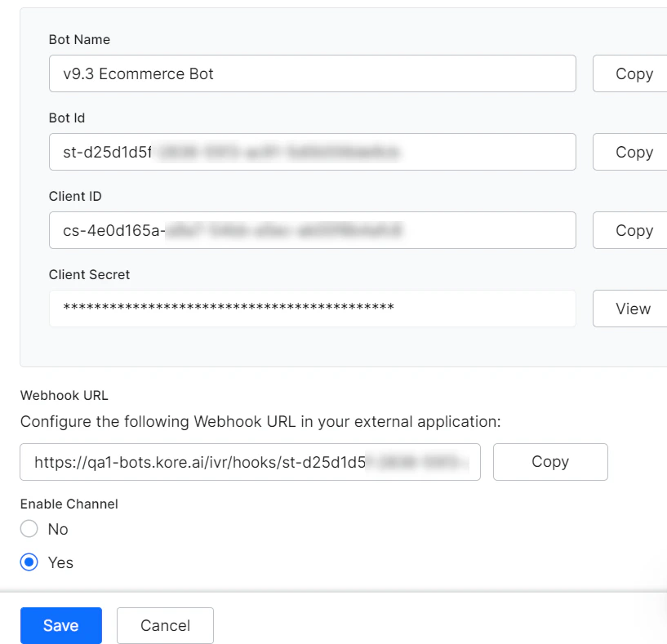The height and width of the screenshot is (644, 667).
Task: Copy the Webhook URL
Action: click(549, 462)
